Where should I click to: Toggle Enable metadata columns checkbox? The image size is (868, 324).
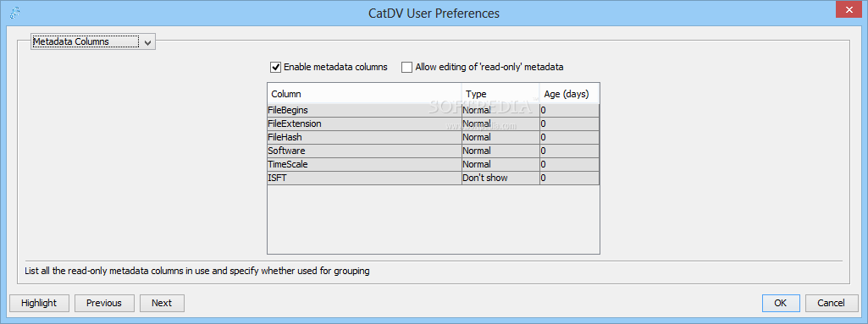click(x=276, y=67)
